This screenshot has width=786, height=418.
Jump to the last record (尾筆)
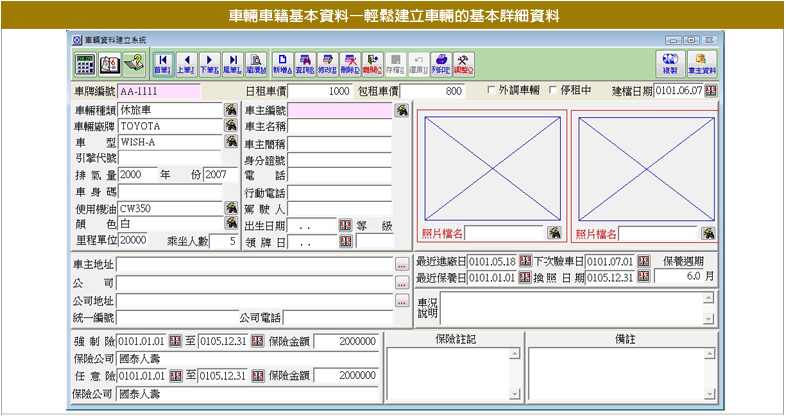point(232,63)
